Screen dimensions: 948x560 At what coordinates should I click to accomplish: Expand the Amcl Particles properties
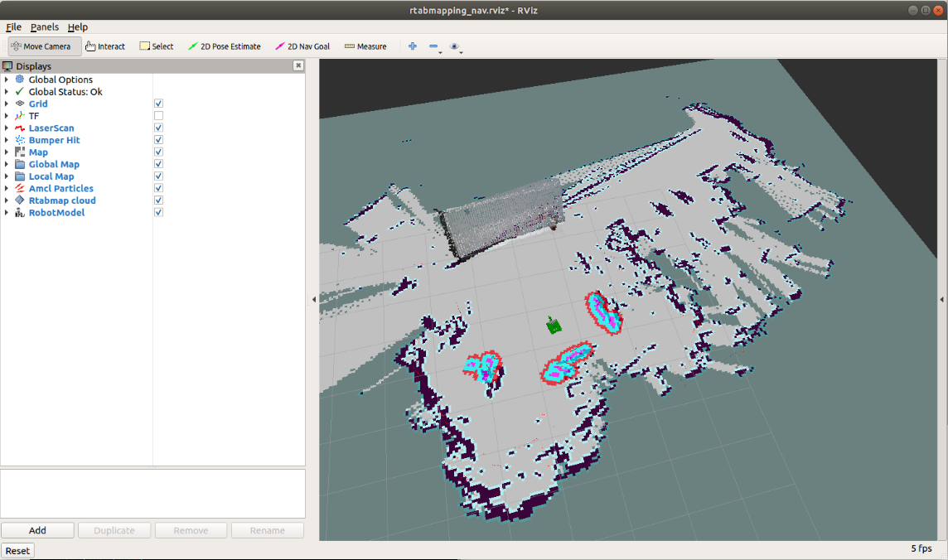click(x=7, y=188)
